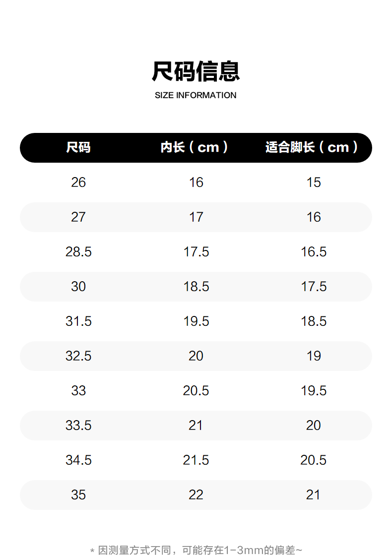
Task: Select the 内长 (cm) column header
Action: tap(196, 147)
